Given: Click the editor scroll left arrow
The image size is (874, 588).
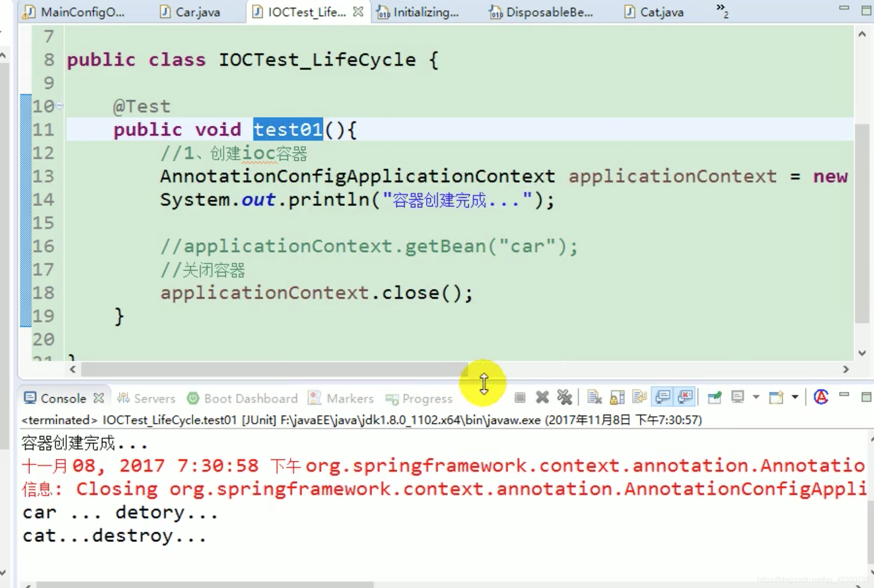Looking at the screenshot, I should tap(72, 369).
